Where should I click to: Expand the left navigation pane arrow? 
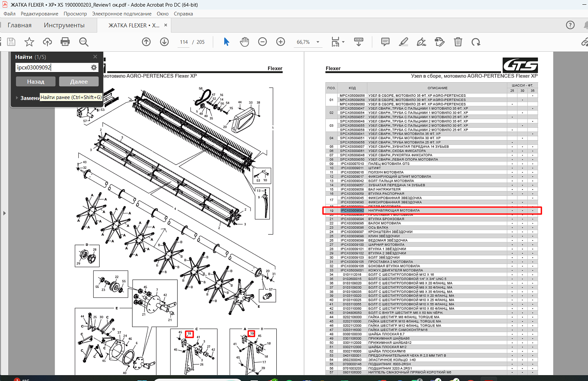(4, 213)
